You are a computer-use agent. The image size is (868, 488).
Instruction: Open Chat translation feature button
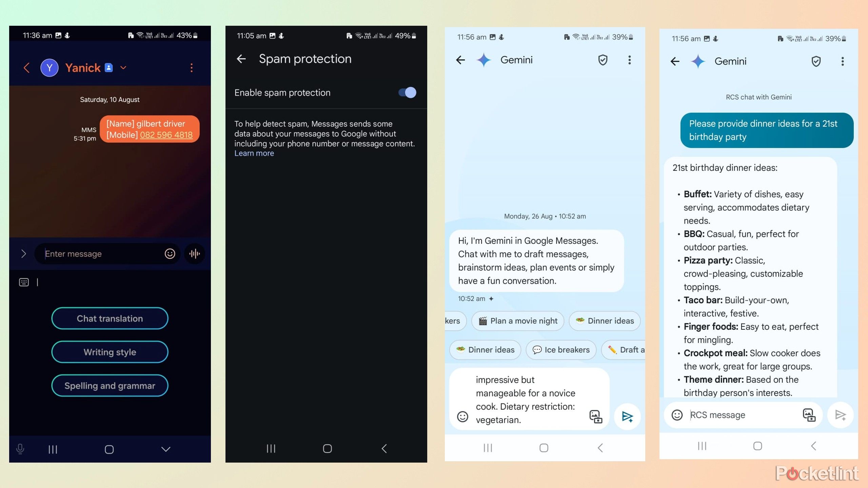[x=109, y=318]
